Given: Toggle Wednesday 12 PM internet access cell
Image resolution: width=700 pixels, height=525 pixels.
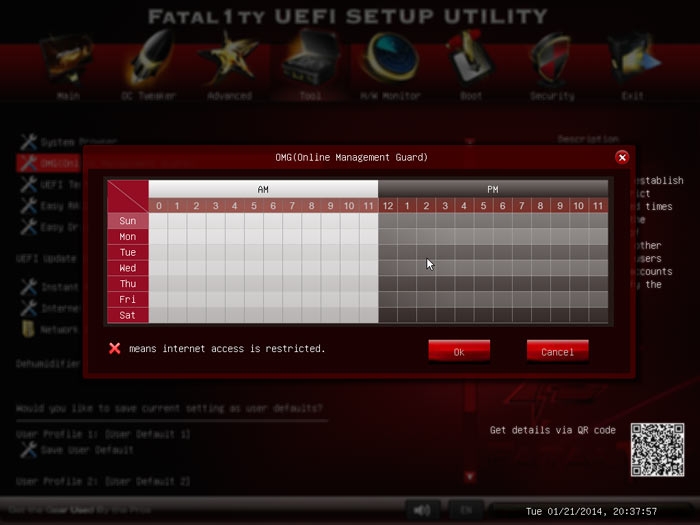Looking at the screenshot, I should click(388, 268).
